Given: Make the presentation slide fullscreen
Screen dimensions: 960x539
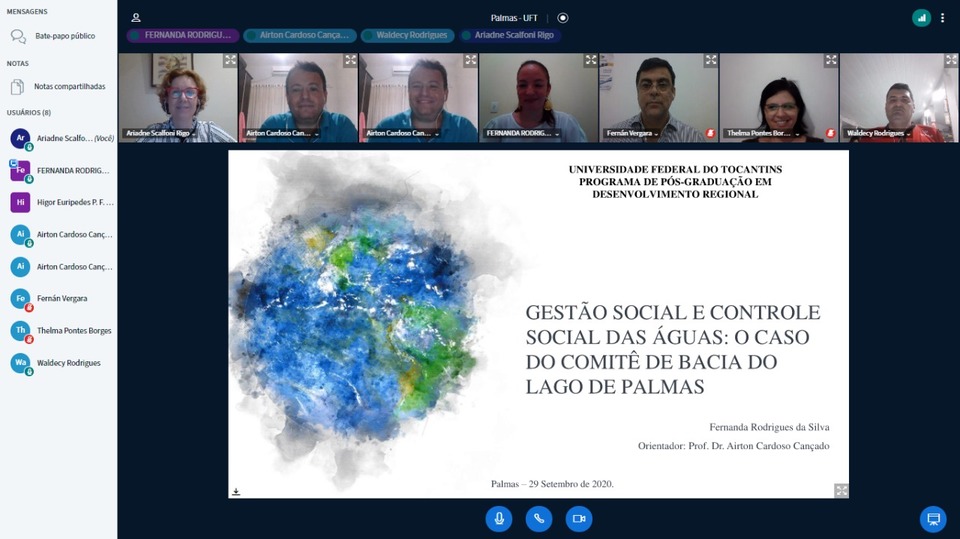Looking at the screenshot, I should (x=841, y=490).
